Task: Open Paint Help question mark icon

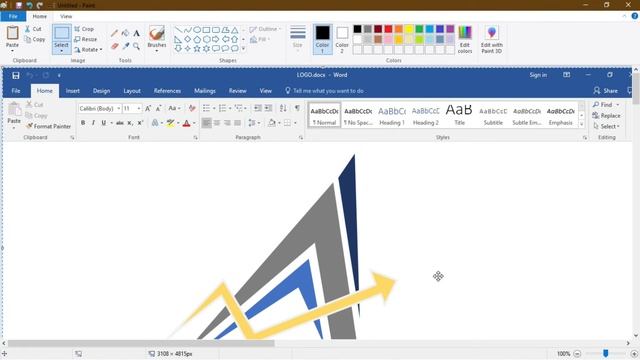Action: (635, 16)
